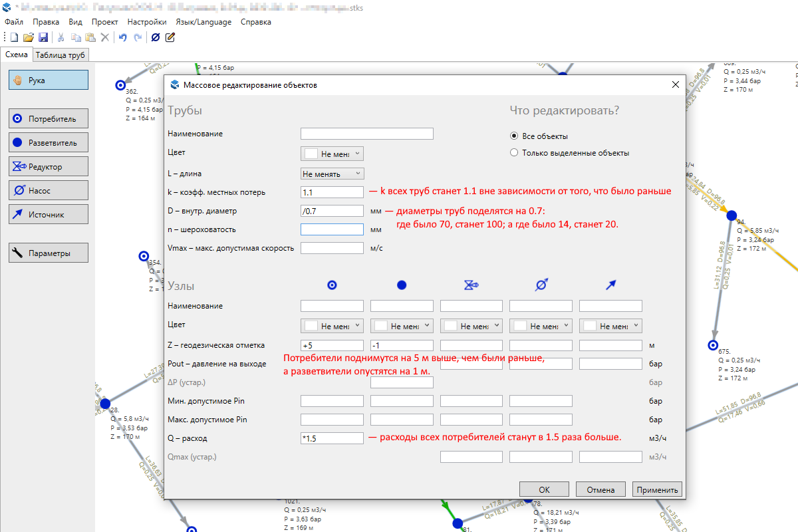This screenshot has height=532, width=798.
Task: Pick the Редуктор tool in sidebar
Action: tap(49, 166)
